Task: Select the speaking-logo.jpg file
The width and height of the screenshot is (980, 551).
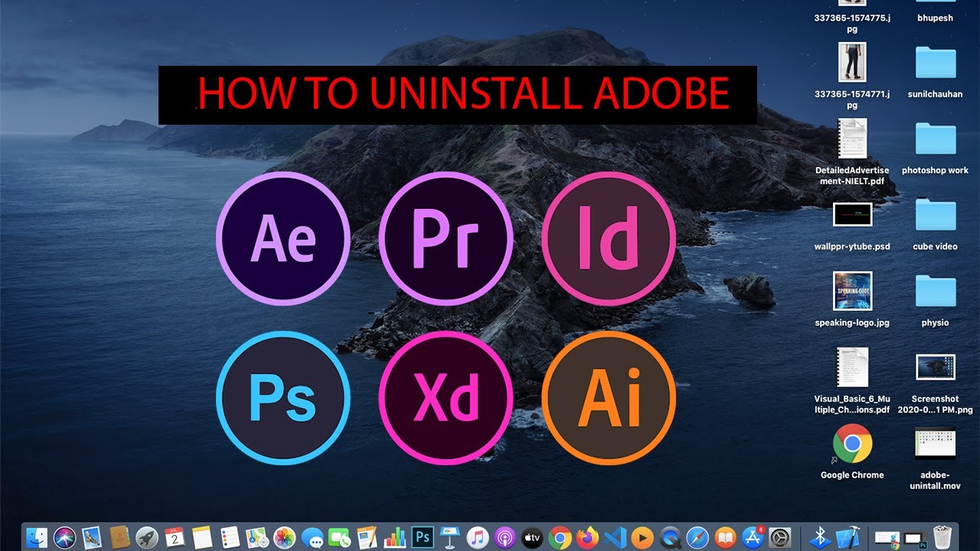Action: [852, 300]
